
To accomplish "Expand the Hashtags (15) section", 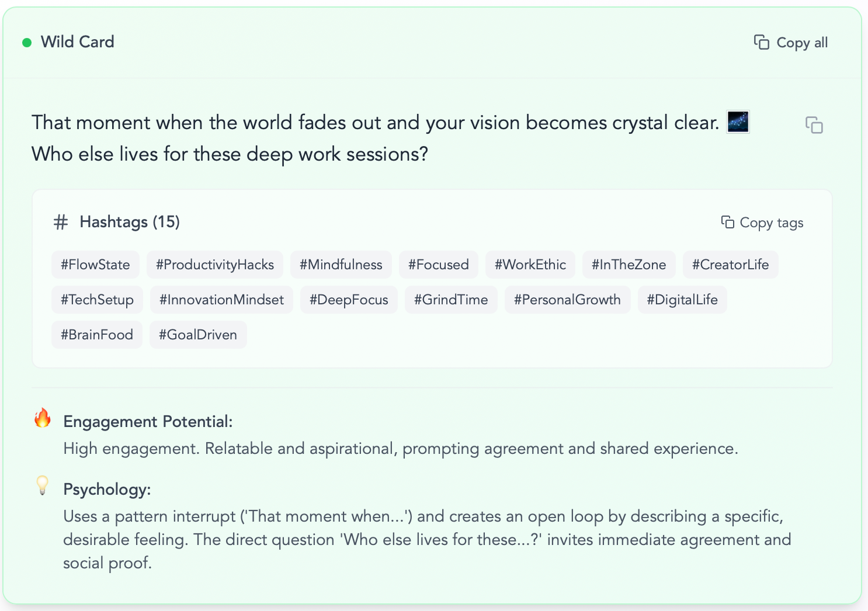I will [x=129, y=222].
